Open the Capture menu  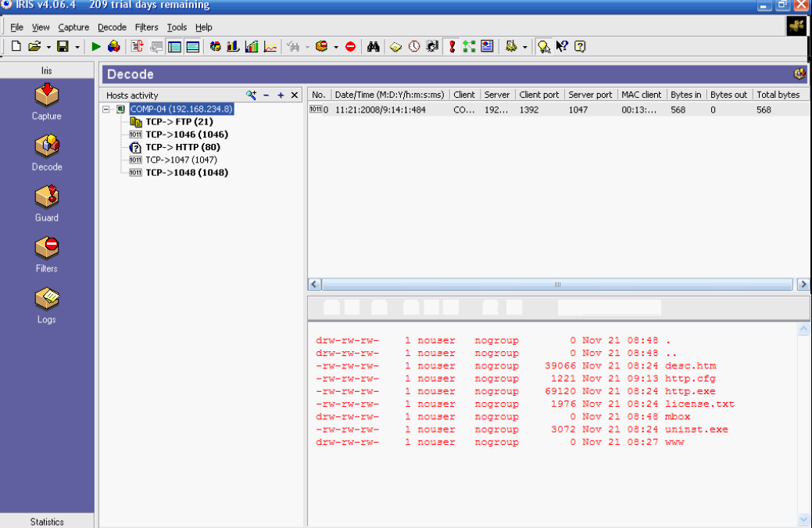73,27
